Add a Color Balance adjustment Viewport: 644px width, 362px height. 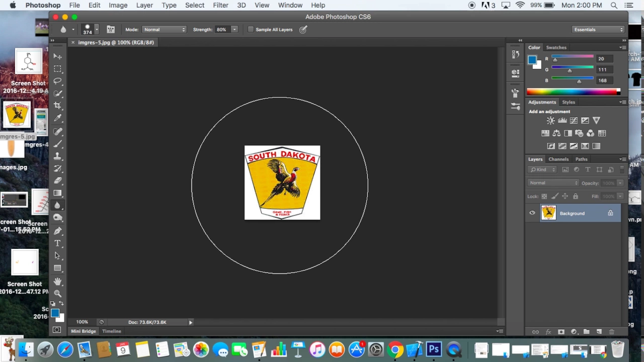[x=556, y=133]
